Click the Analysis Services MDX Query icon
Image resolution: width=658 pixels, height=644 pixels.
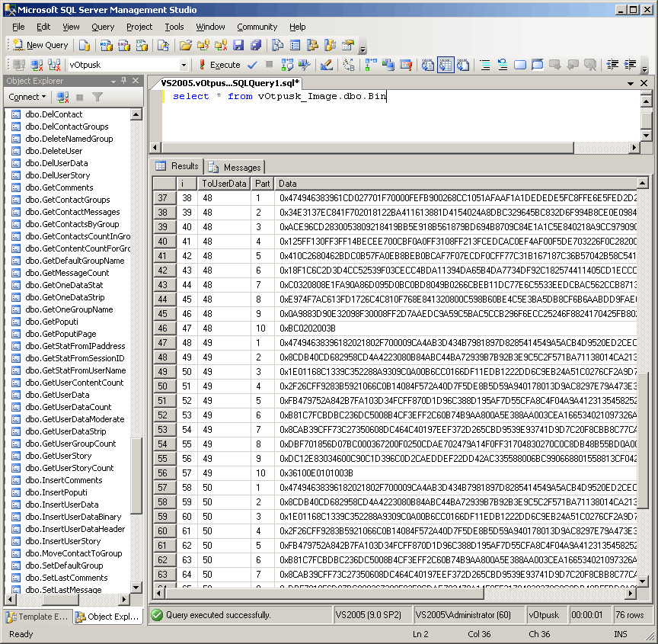(x=106, y=45)
